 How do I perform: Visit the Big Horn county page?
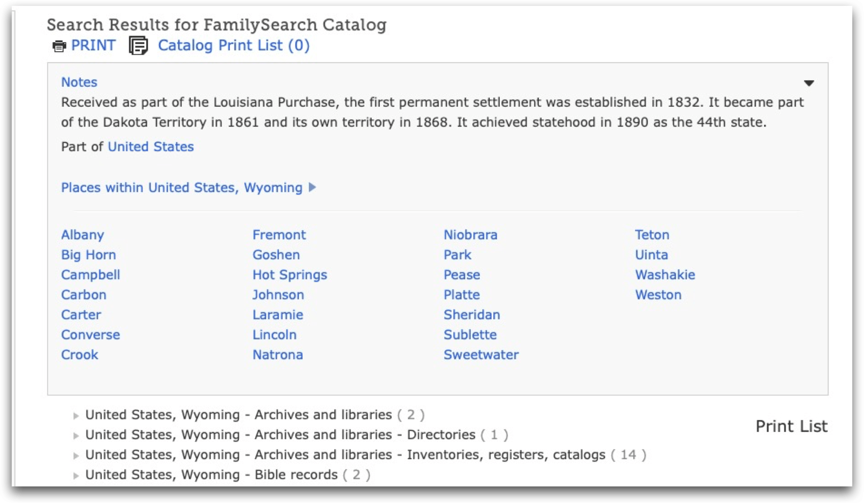tap(89, 255)
